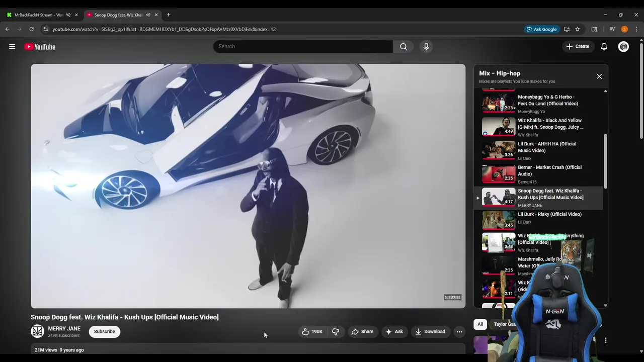This screenshot has width=644, height=362.
Task: Click the 21M views 9 years ago description
Action: [59, 350]
